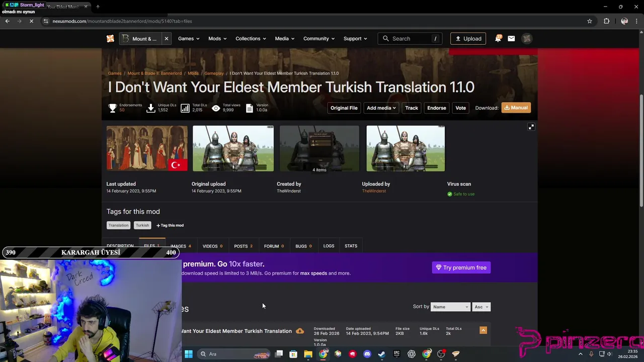Expand the Community menu
The image size is (644, 362).
tap(319, 39)
